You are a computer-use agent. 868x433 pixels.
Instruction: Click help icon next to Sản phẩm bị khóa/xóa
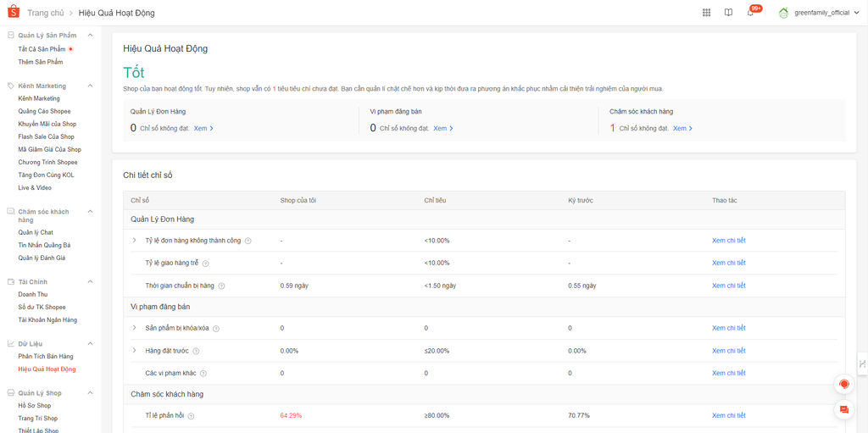click(216, 328)
